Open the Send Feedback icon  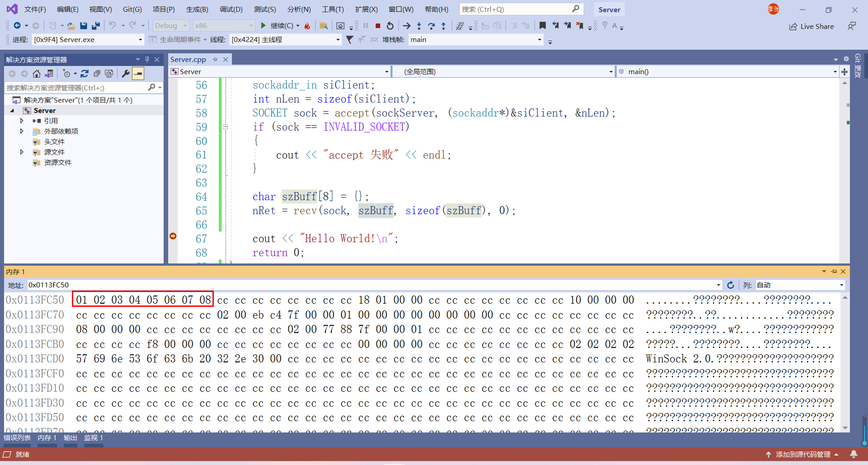[851, 26]
